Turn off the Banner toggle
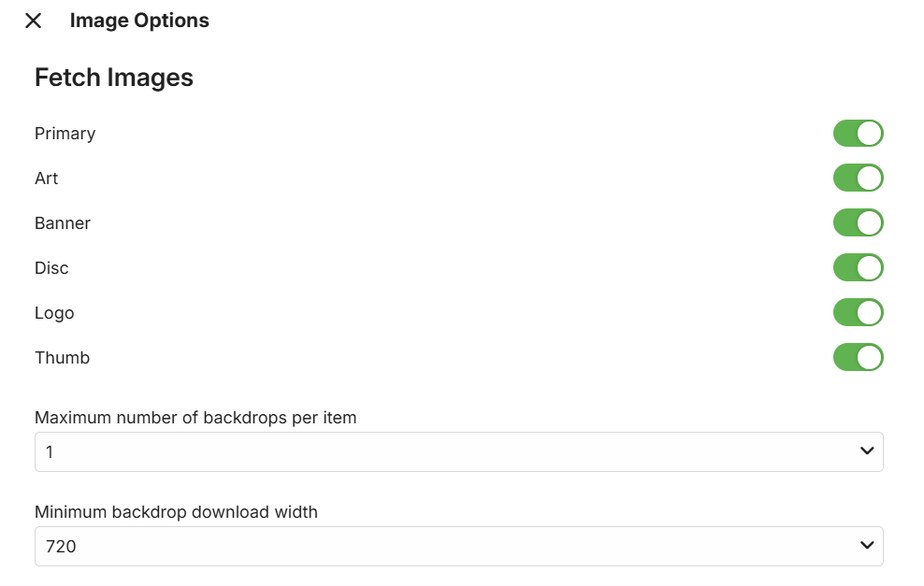Viewport: 924px width, 586px height. coord(858,223)
